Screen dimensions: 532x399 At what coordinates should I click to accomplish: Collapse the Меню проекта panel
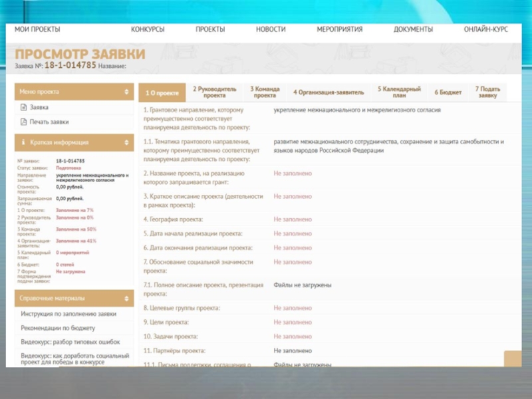click(126, 92)
